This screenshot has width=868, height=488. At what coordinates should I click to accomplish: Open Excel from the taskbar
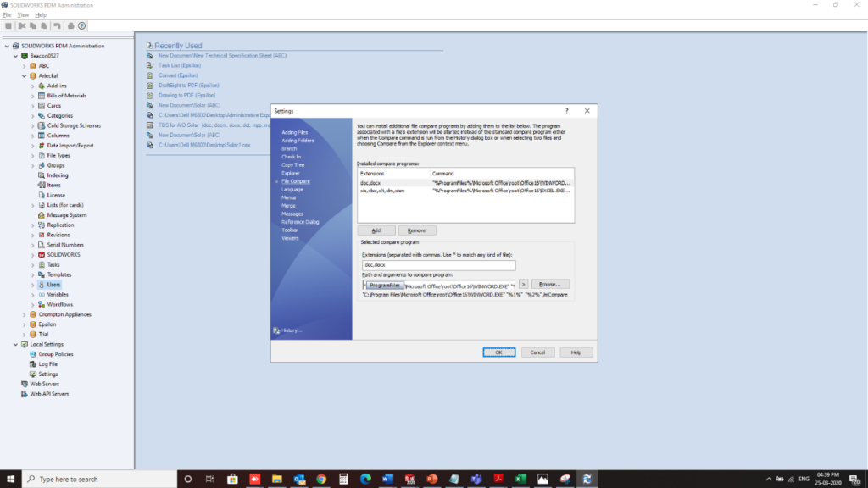click(x=520, y=480)
